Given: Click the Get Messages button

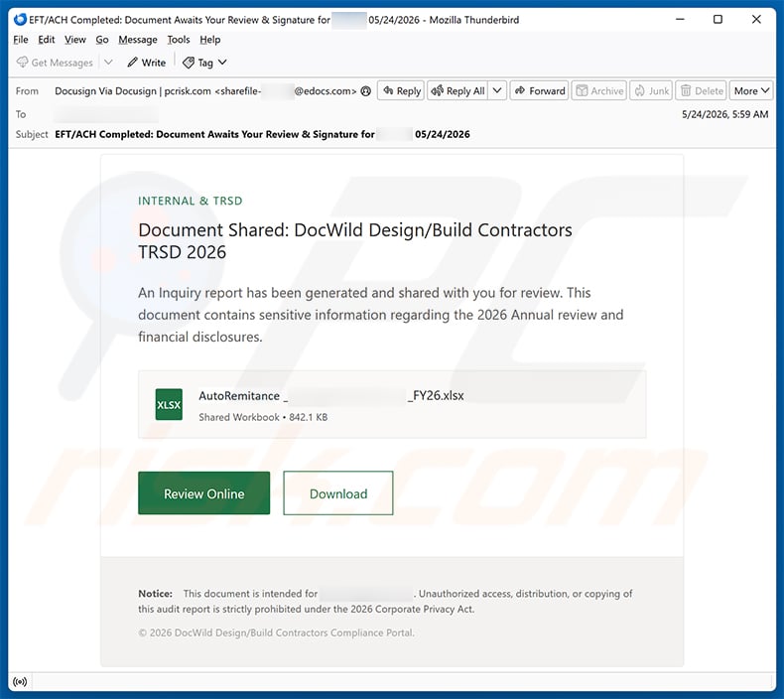Looking at the screenshot, I should coord(55,63).
